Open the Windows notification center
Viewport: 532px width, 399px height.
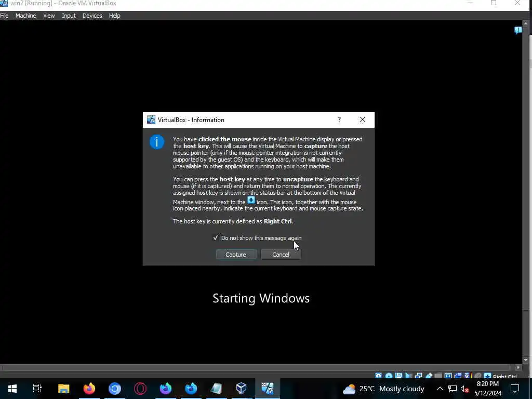pyautogui.click(x=515, y=389)
